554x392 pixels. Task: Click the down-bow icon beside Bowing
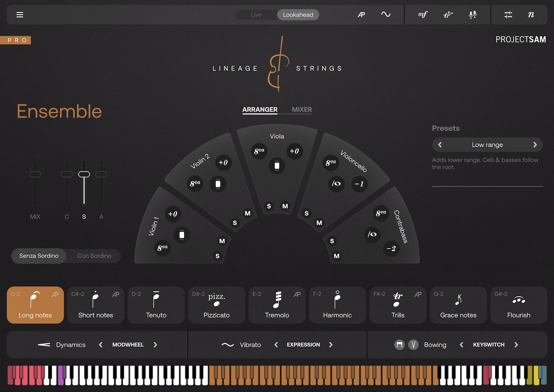point(399,345)
